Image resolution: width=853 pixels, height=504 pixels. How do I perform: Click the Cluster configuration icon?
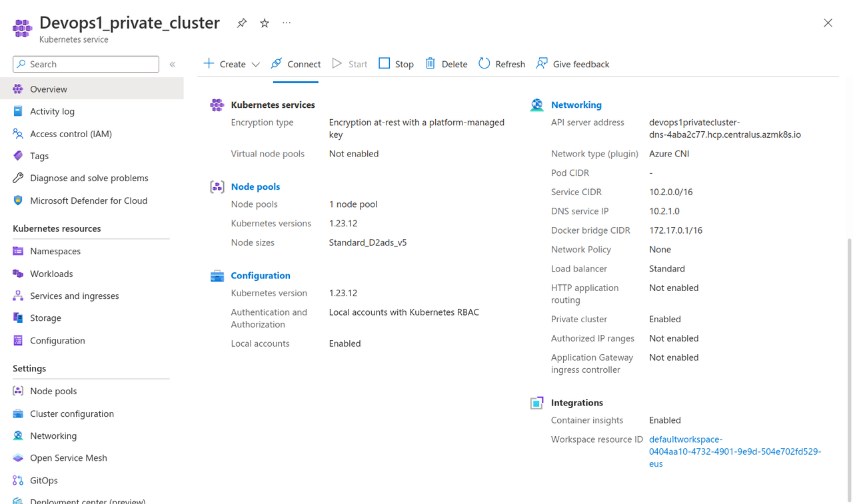click(x=18, y=413)
